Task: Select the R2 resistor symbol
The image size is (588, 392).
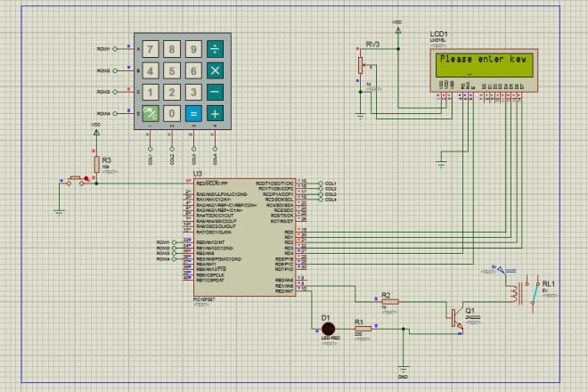Action: coord(390,302)
